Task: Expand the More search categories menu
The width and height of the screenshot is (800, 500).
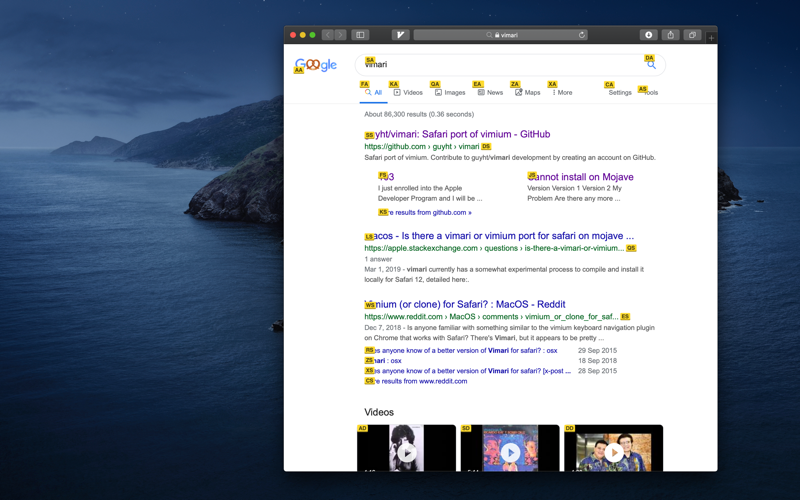Action: pyautogui.click(x=562, y=92)
